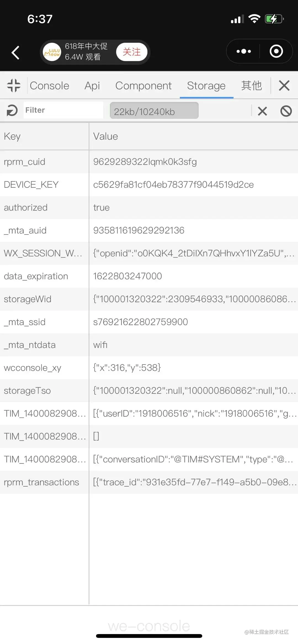Remove selected storage item with X icon
This screenshot has width=298, height=644.
262,111
